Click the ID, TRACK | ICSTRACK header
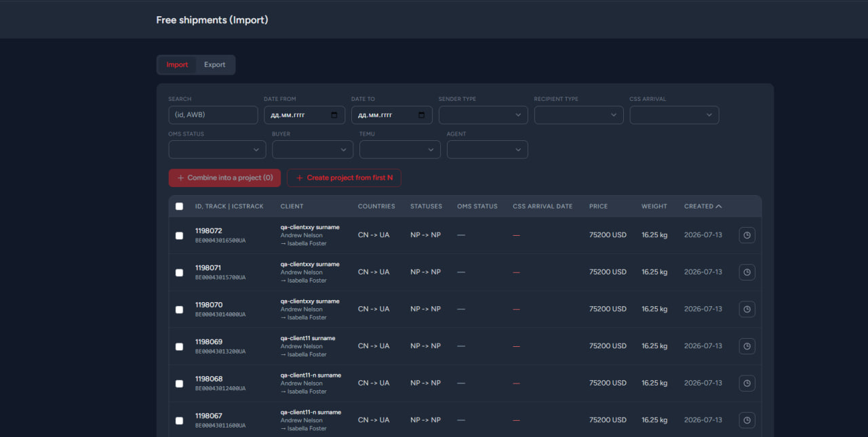The width and height of the screenshot is (868, 437). [229, 206]
